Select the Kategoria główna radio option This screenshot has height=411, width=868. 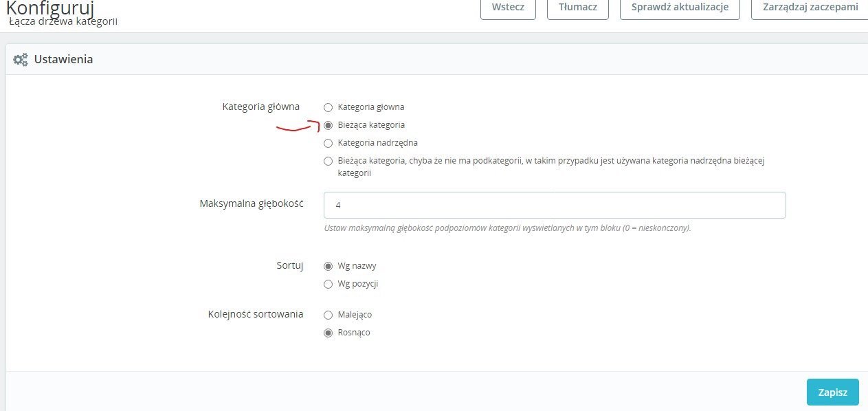pos(328,108)
